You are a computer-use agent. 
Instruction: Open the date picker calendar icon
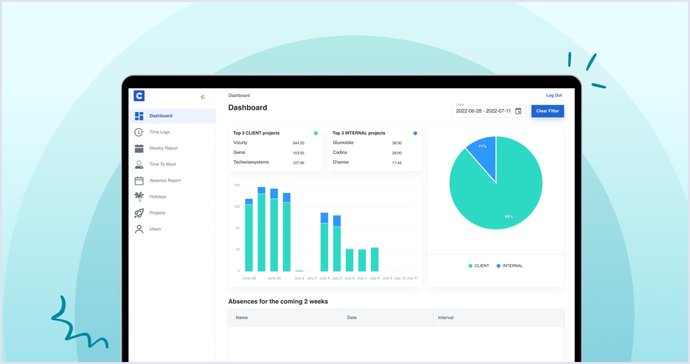tap(518, 111)
